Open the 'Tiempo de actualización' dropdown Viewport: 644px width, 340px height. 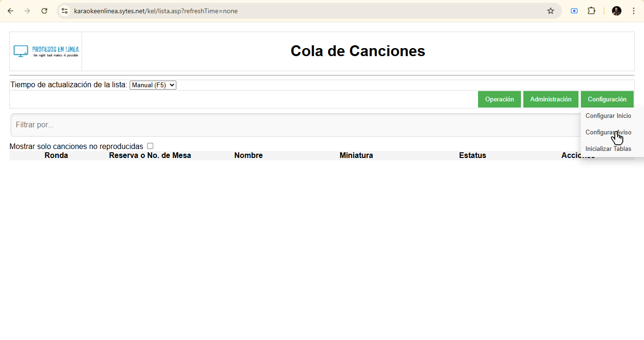point(153,85)
